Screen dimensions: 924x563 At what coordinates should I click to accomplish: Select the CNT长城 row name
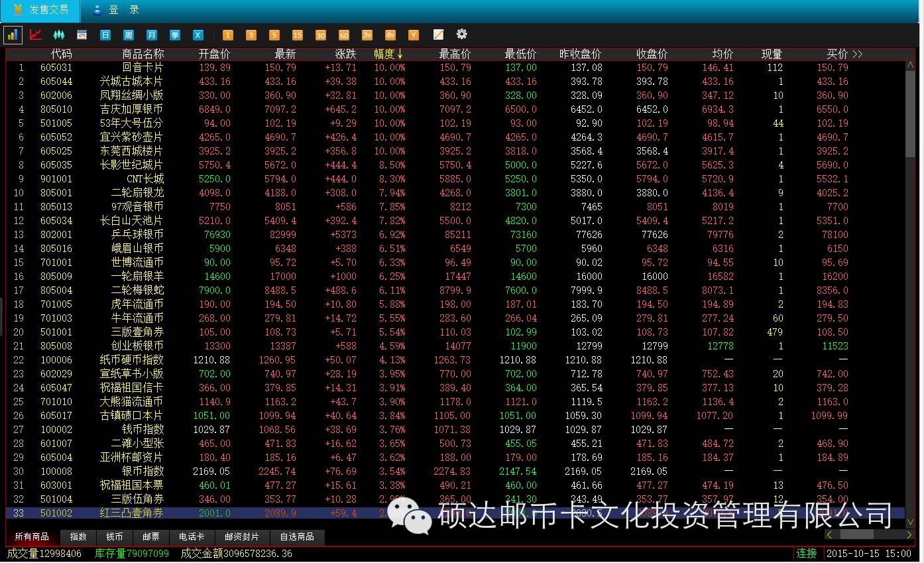point(145,179)
